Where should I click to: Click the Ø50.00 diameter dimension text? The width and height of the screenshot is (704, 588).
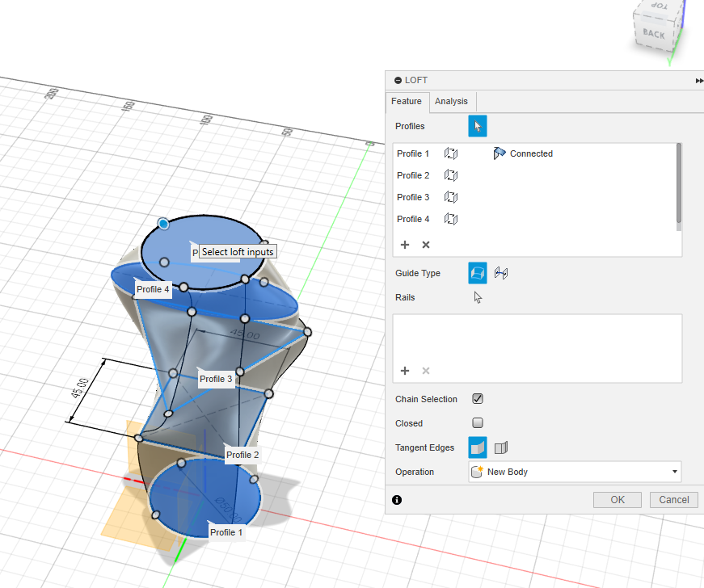pos(229,510)
